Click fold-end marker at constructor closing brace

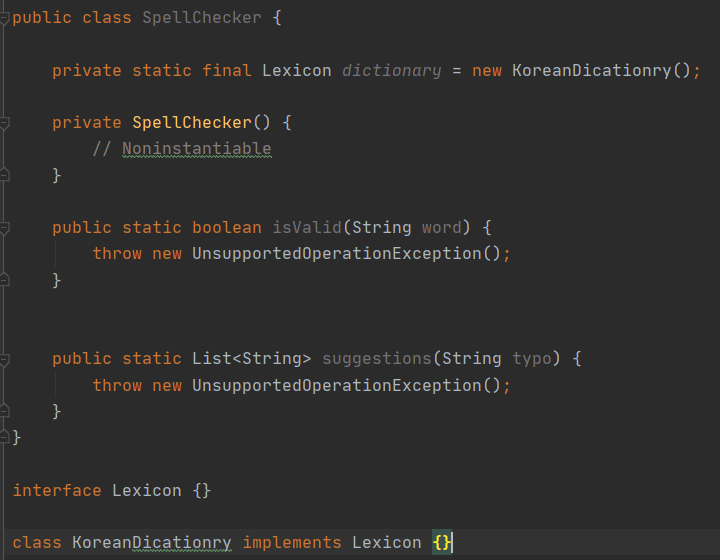(4, 175)
